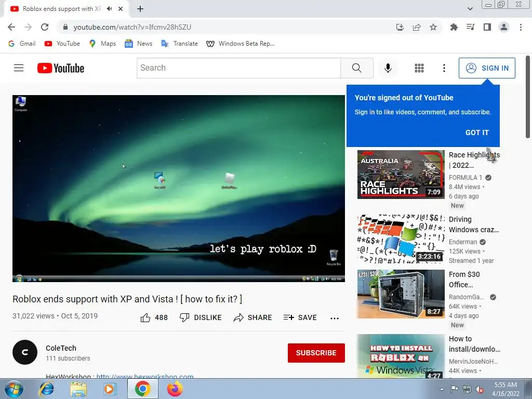532x399 pixels.
Task: Open the Windows Beta Rep bookmark
Action: 241,44
